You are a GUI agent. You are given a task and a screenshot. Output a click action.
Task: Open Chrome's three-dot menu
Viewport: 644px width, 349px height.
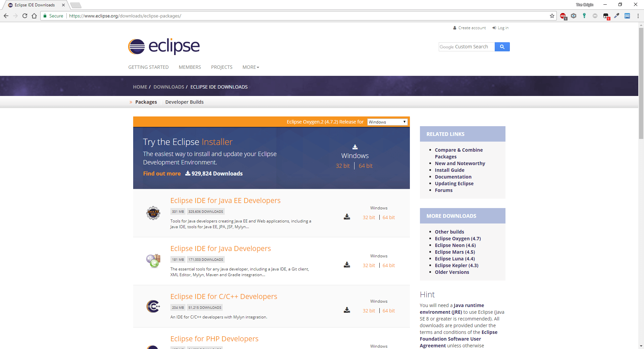coord(638,16)
